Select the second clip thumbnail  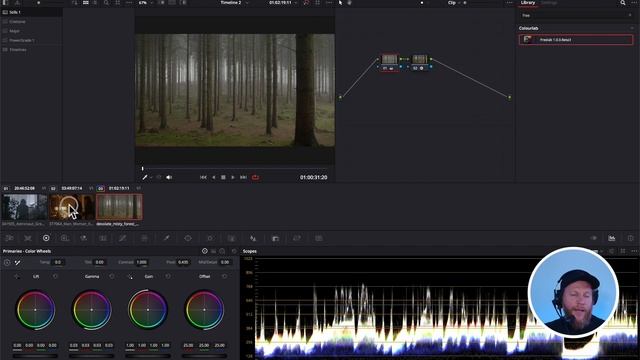tap(71, 207)
